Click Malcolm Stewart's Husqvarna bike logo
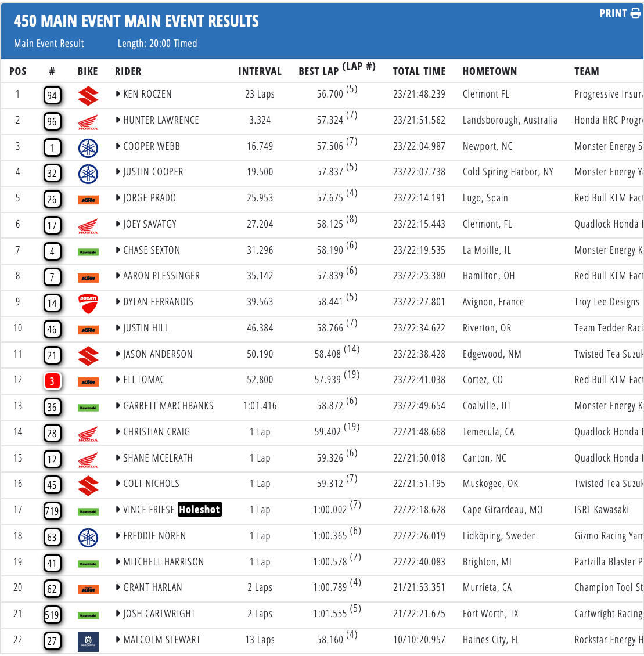The height and width of the screenshot is (656, 644). pos(88,641)
